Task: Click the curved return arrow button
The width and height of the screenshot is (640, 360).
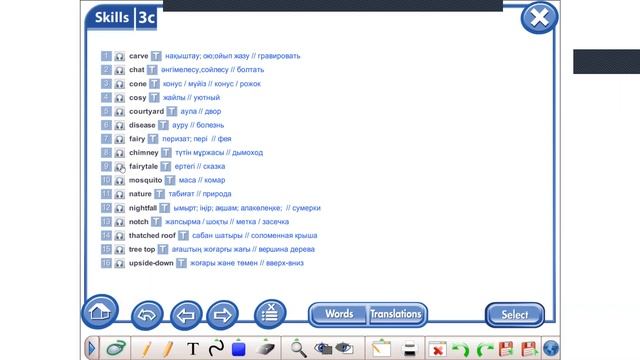Action: pyautogui.click(x=147, y=315)
